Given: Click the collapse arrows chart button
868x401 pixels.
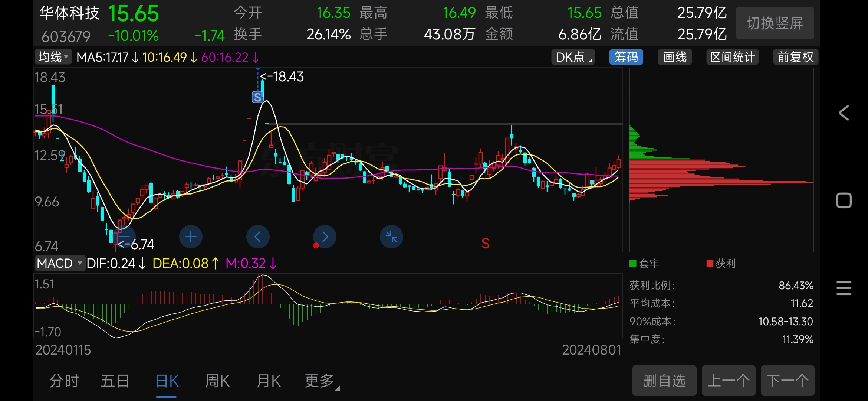Looking at the screenshot, I should [x=391, y=237].
